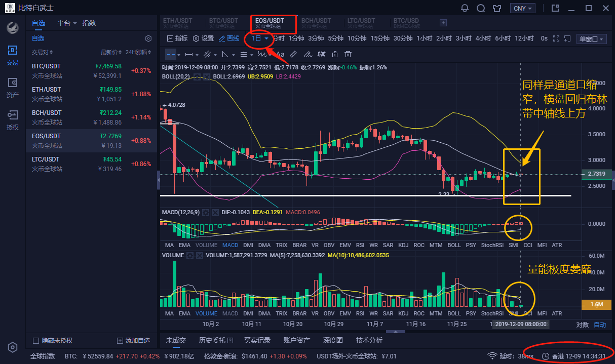Check the 隐藏未授权 checkbox
Viewport: 615px width, 364px height.
(x=35, y=341)
